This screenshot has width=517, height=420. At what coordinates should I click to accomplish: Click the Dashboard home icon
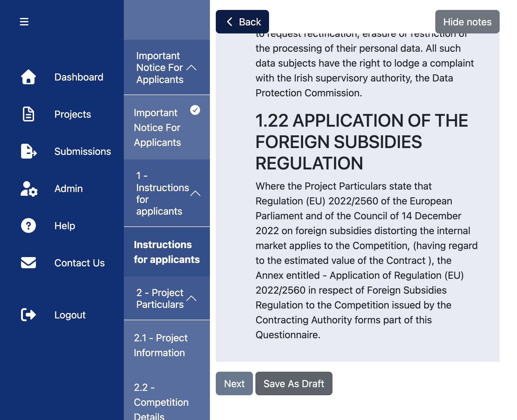click(x=28, y=77)
